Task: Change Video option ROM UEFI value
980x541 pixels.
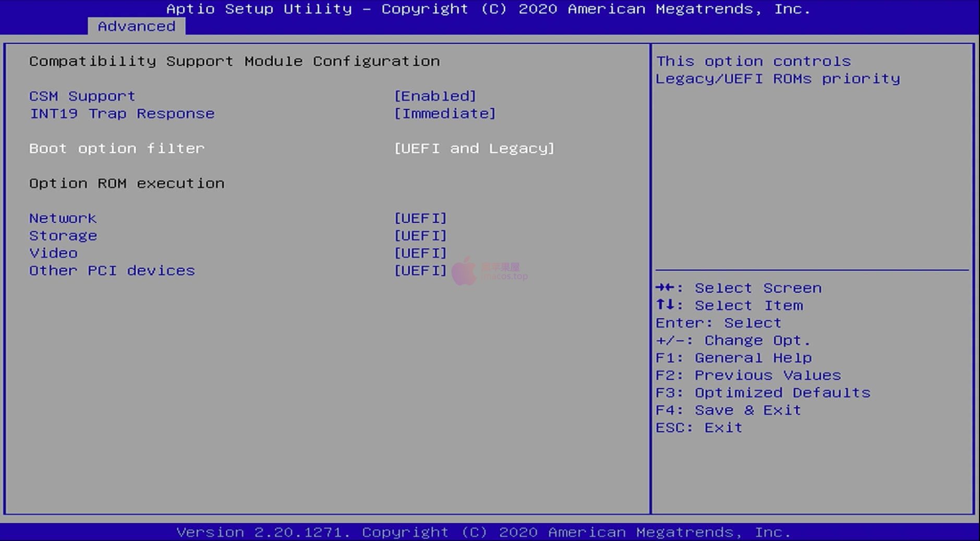Action: pyautogui.click(x=420, y=253)
